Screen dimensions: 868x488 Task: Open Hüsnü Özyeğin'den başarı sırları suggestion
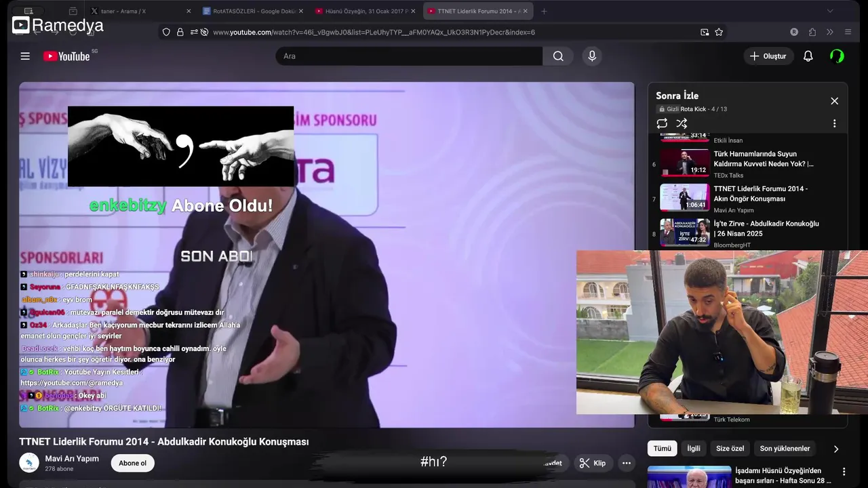point(783,476)
